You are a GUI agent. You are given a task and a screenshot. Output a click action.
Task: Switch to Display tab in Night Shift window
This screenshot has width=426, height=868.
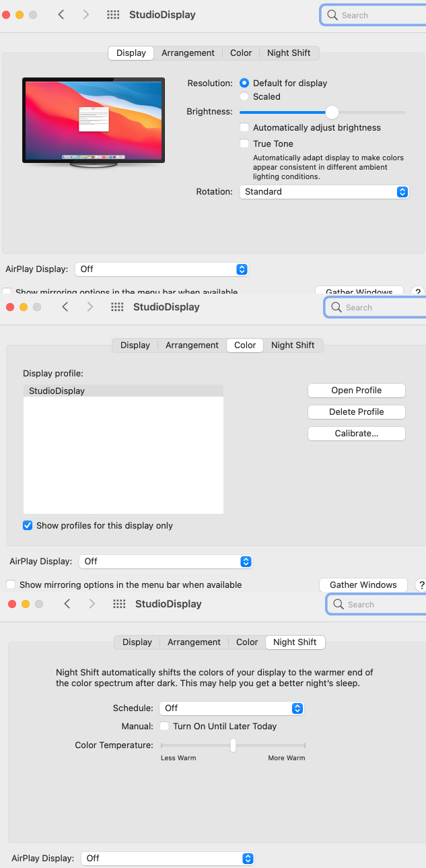coord(137,642)
